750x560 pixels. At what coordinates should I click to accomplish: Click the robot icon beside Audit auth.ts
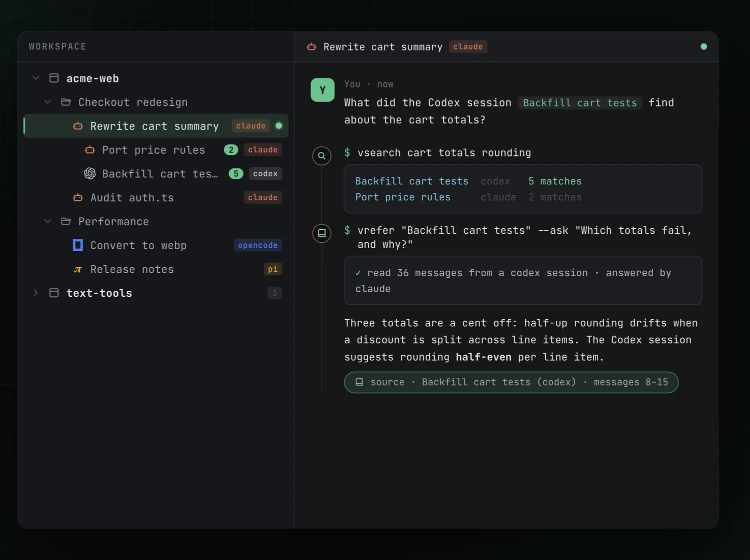[x=78, y=197]
